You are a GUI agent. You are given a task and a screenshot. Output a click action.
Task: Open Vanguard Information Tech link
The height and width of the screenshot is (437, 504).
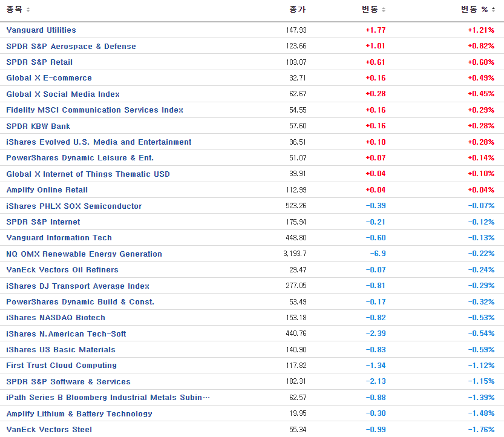pos(59,238)
